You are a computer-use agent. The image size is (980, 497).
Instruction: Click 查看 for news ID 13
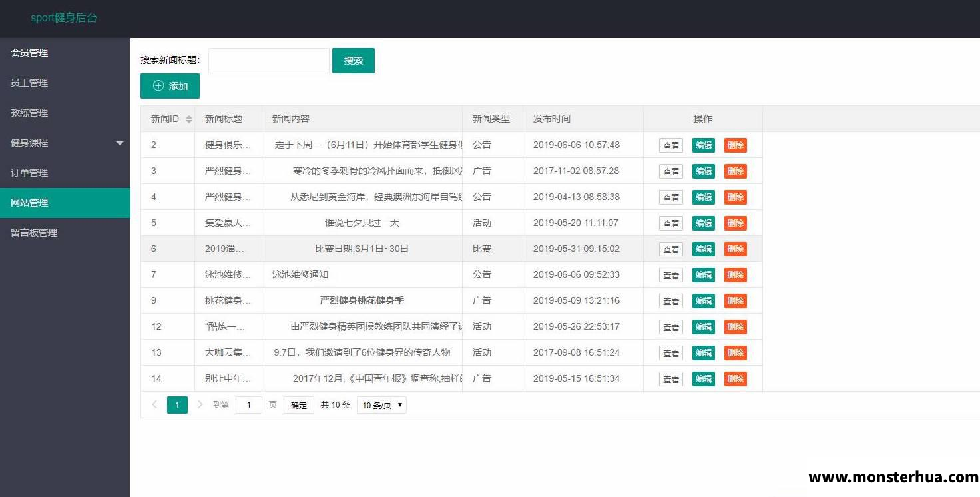point(671,353)
